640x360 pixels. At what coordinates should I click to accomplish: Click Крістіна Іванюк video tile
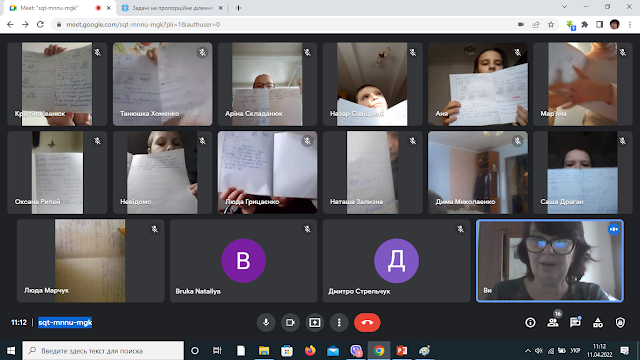[57, 84]
